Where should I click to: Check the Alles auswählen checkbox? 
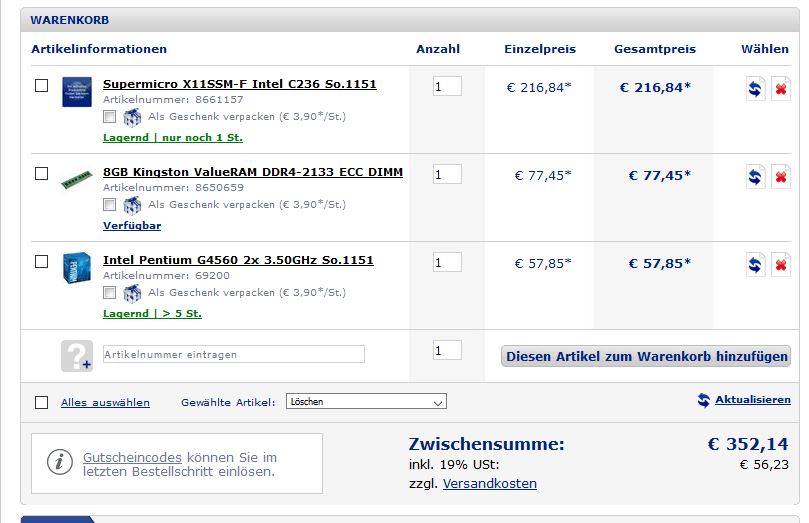(41, 402)
